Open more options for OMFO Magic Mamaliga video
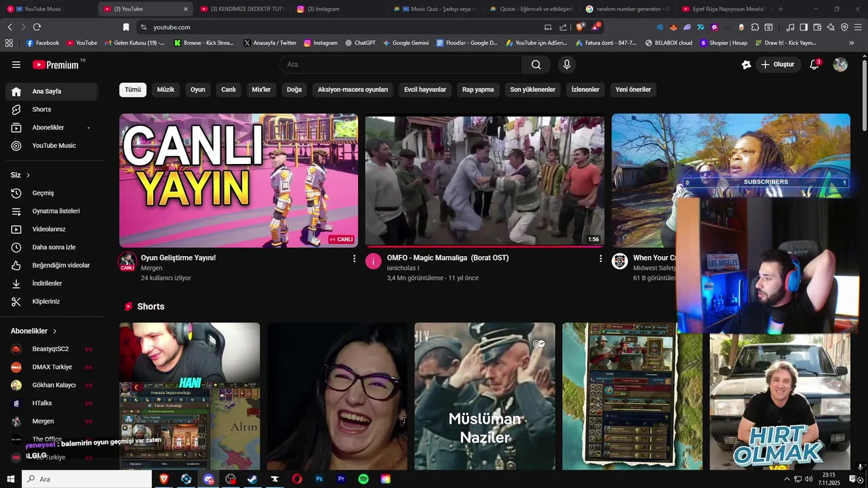The height and width of the screenshot is (488, 868). 600,258
